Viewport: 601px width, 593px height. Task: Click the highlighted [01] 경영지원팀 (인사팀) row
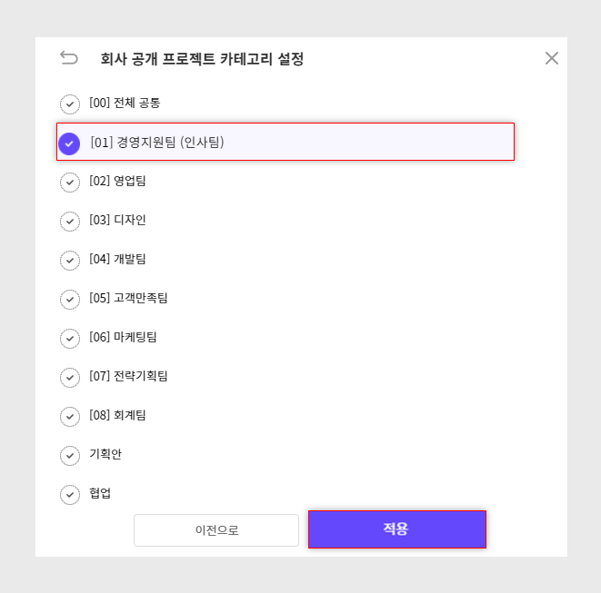point(286,142)
